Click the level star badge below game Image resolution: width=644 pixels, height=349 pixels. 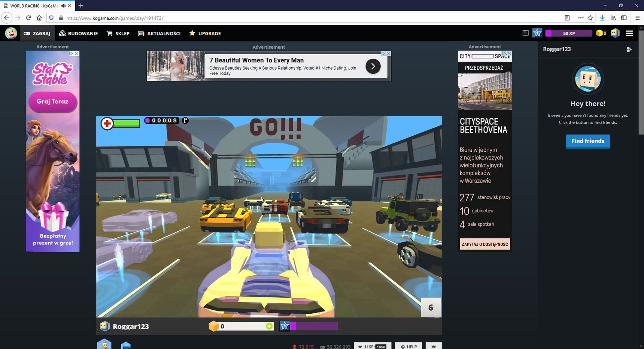pyautogui.click(x=285, y=326)
